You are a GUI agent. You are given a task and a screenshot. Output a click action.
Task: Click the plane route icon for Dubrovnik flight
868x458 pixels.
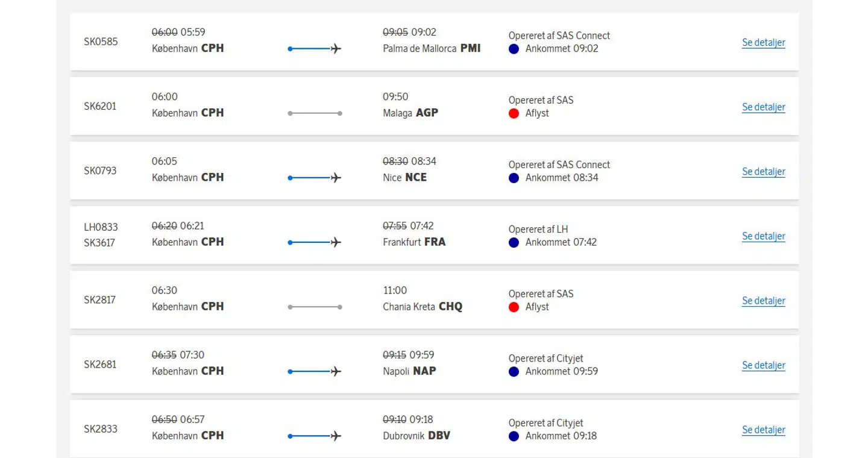(x=315, y=436)
